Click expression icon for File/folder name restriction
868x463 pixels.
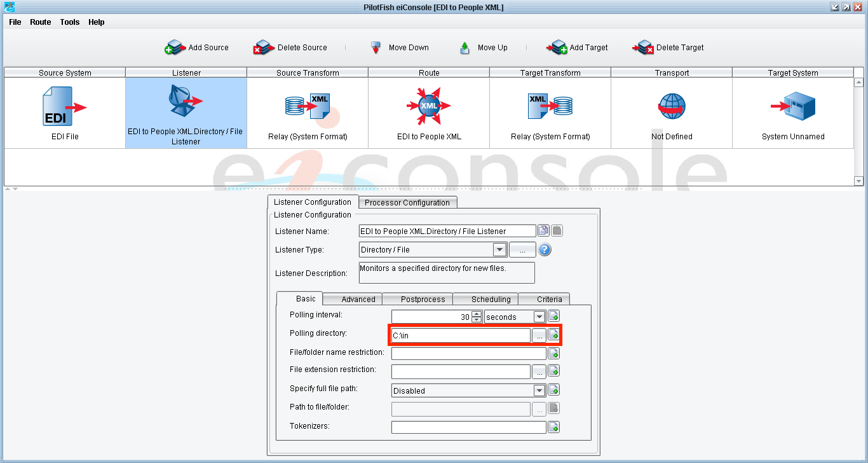coord(553,353)
